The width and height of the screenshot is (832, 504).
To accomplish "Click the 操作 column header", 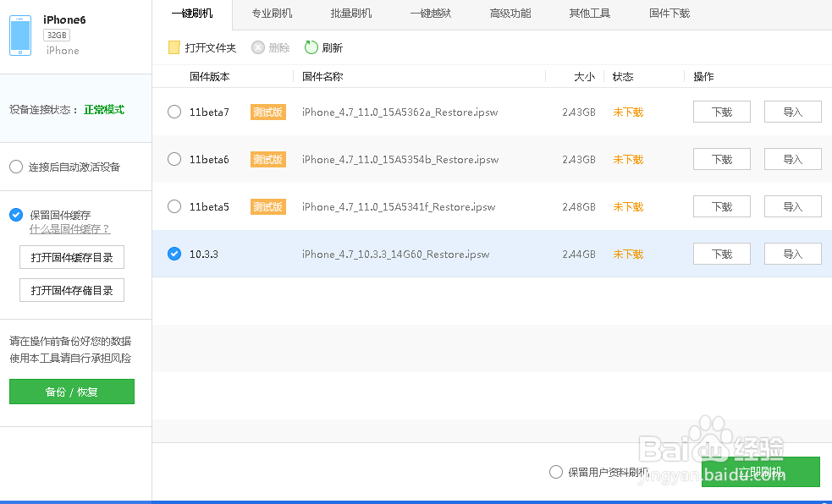I will tap(703, 77).
